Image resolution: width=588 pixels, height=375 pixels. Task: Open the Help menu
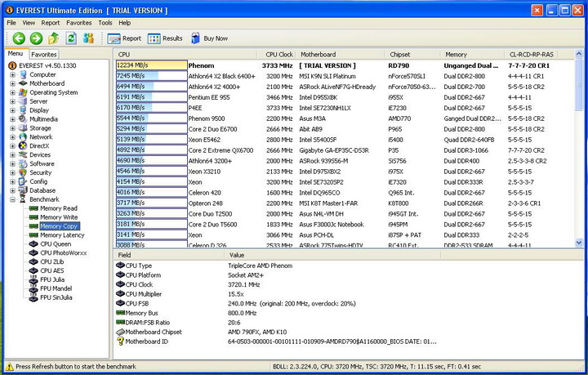(124, 23)
